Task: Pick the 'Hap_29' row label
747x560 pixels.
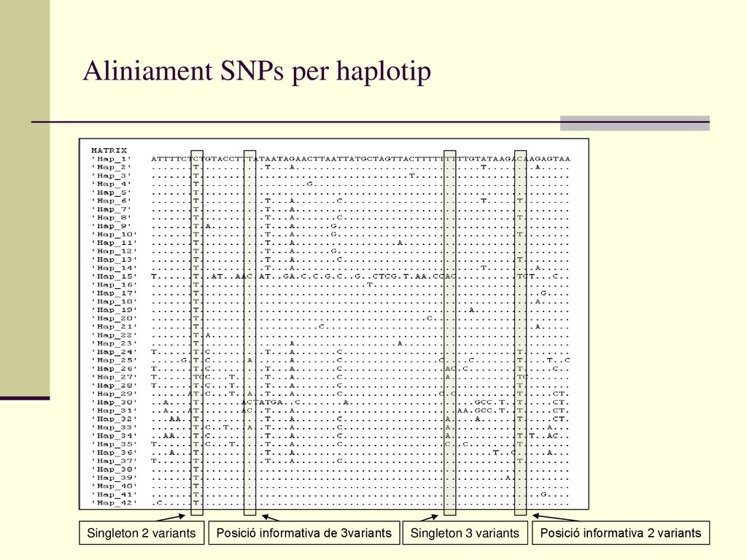Action: [x=114, y=394]
